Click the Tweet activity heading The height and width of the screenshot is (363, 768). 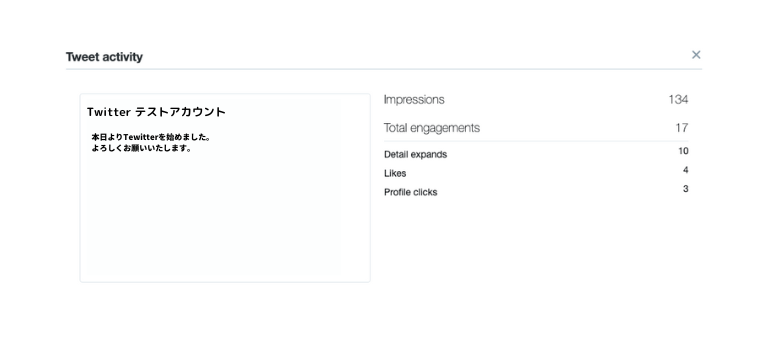coord(104,57)
